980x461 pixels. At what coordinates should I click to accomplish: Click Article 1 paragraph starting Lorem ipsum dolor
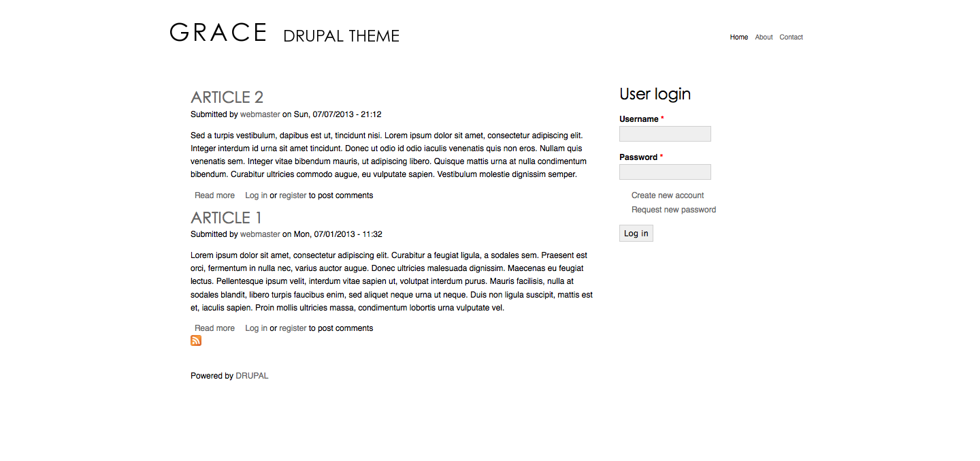click(x=391, y=281)
